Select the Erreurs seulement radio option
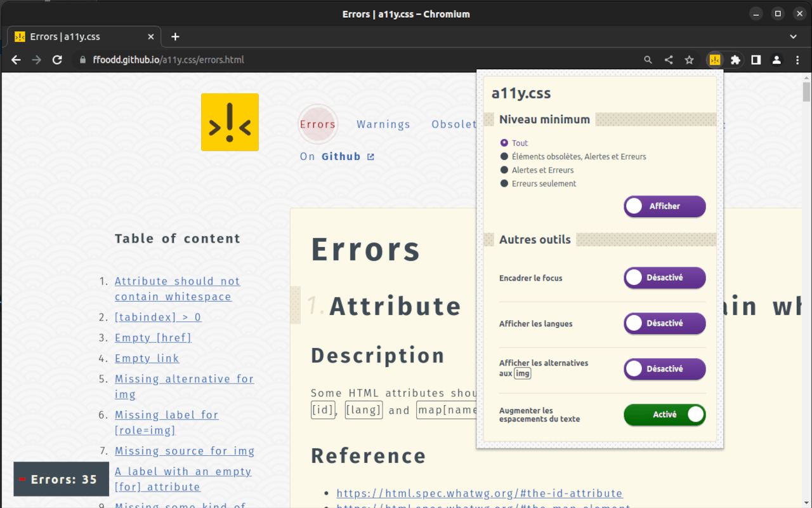812x508 pixels. 504,184
